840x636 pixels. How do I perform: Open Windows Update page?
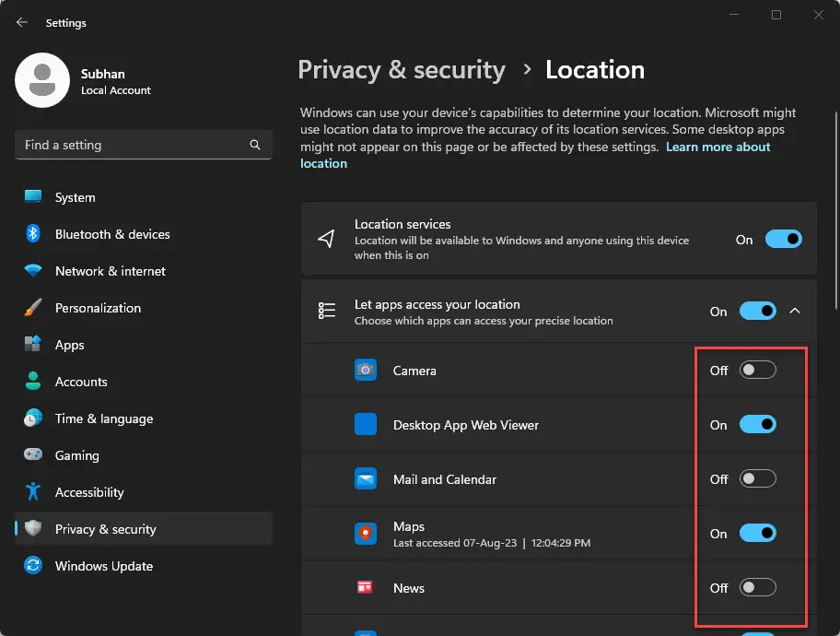[144, 566]
